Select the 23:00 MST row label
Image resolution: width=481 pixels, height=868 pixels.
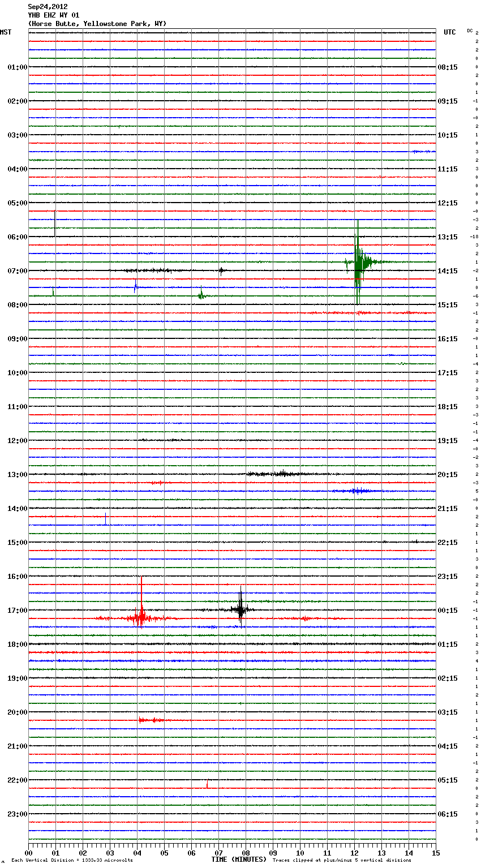tap(17, 814)
